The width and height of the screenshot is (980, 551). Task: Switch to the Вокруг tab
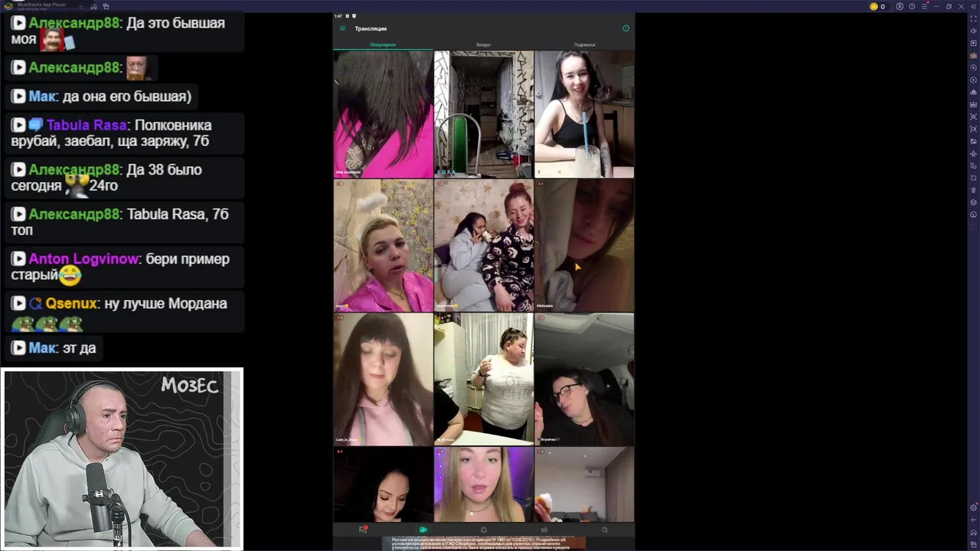coord(484,44)
